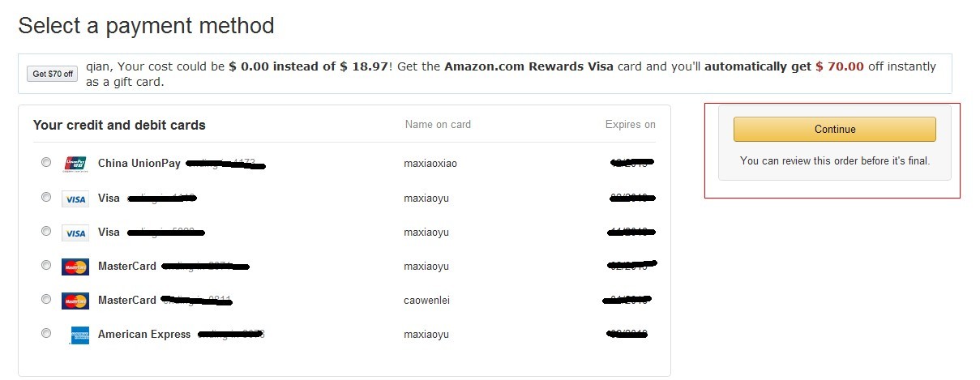
Task: Click the Expires on column header
Action: point(630,125)
